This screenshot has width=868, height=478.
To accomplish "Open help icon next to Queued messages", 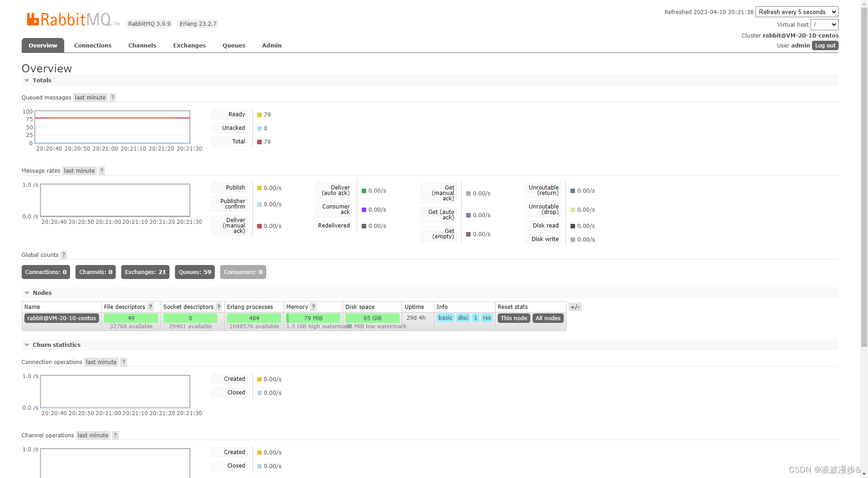I will coord(113,97).
